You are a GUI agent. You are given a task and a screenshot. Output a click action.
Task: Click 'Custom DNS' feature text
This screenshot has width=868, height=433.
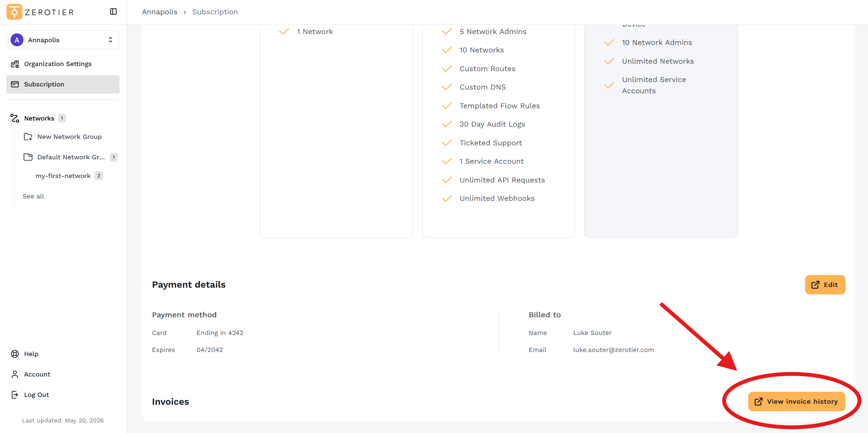click(483, 87)
